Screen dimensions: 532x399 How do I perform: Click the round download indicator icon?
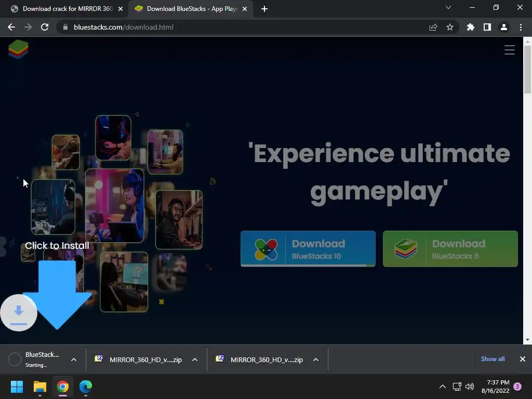(19, 313)
